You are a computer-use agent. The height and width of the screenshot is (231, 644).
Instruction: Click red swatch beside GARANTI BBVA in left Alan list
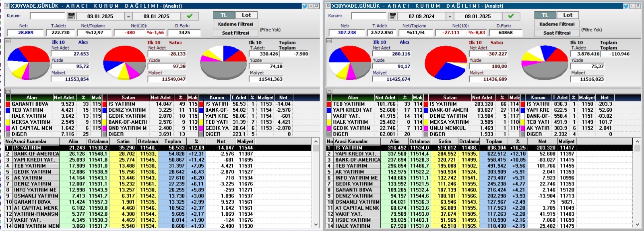tap(8, 104)
